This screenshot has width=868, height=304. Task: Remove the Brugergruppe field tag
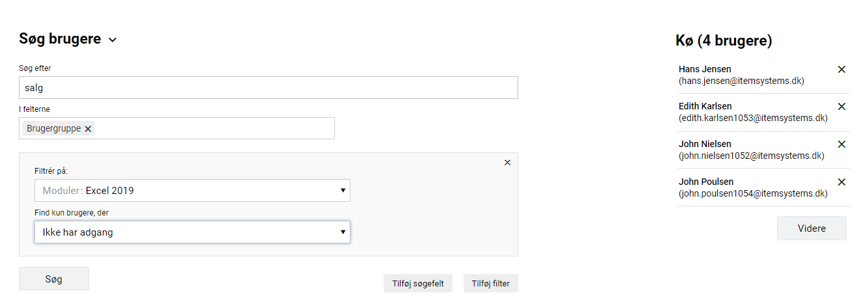[88, 129]
